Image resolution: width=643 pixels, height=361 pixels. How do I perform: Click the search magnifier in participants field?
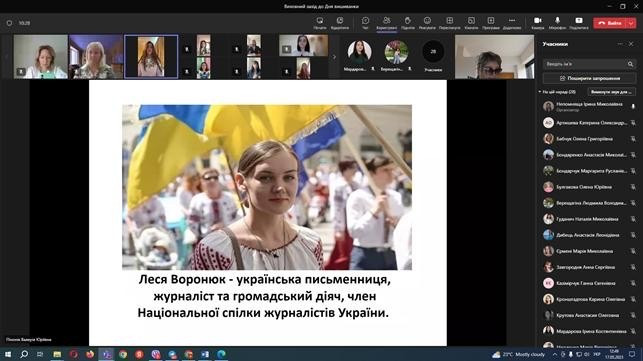(x=630, y=64)
